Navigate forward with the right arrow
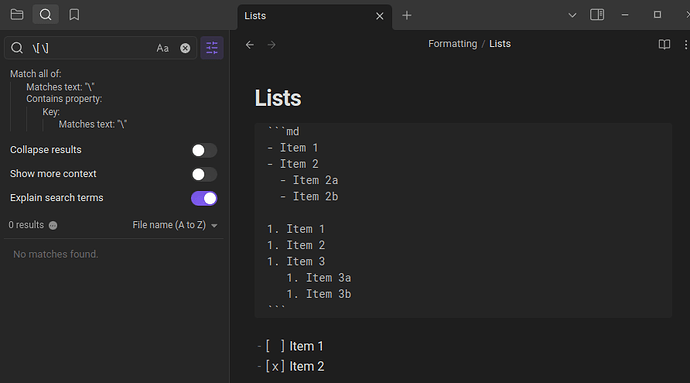Viewport: 690px width, 383px height. pyautogui.click(x=272, y=45)
